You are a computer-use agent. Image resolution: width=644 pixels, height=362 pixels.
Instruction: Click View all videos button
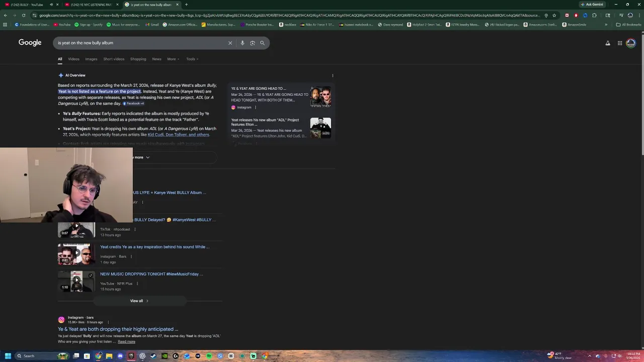click(x=139, y=301)
